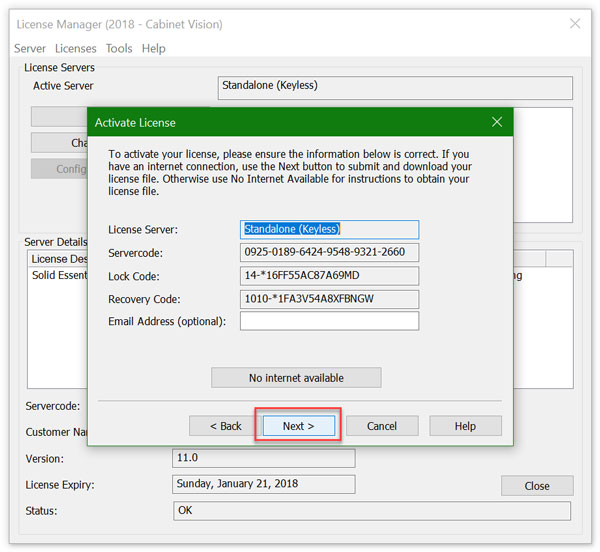Close the License Manager with Close button

(537, 486)
